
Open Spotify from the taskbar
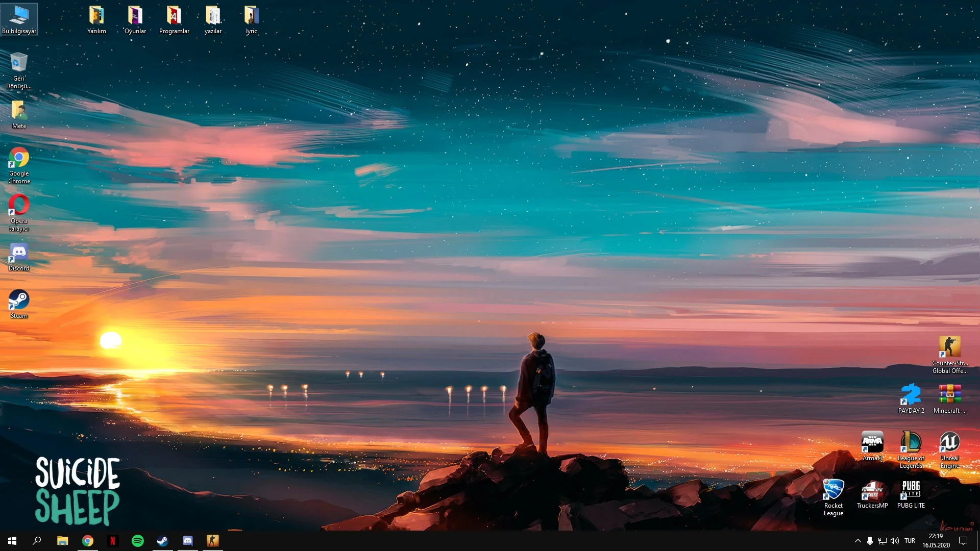(138, 541)
